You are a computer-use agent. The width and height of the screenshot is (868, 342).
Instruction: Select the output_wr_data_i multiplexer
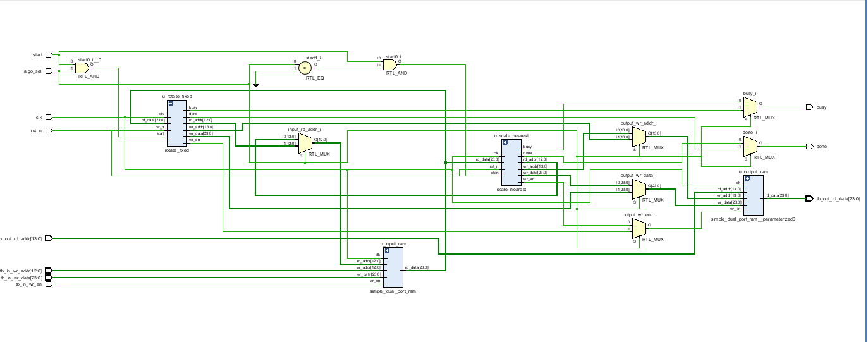[639, 190]
